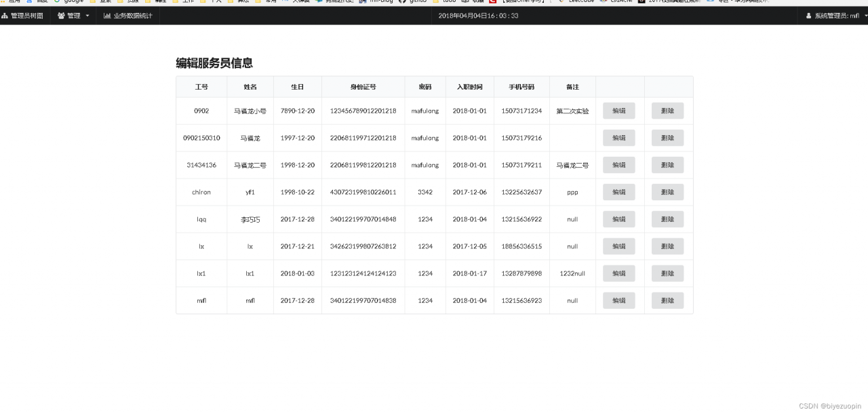This screenshot has height=414, width=868.
Task: Click the 姓名 column header
Action: click(x=250, y=87)
